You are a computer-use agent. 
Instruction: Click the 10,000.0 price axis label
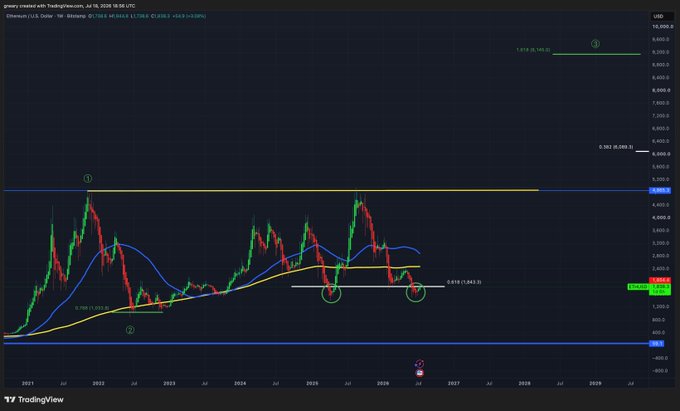662,27
